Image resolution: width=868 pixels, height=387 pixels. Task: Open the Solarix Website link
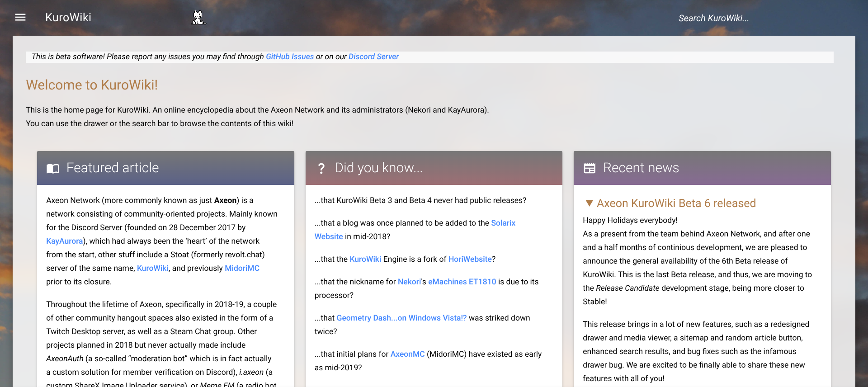(x=415, y=230)
